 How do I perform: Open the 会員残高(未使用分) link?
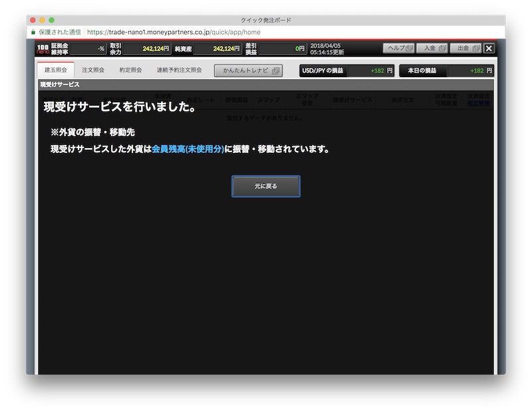pyautogui.click(x=188, y=149)
